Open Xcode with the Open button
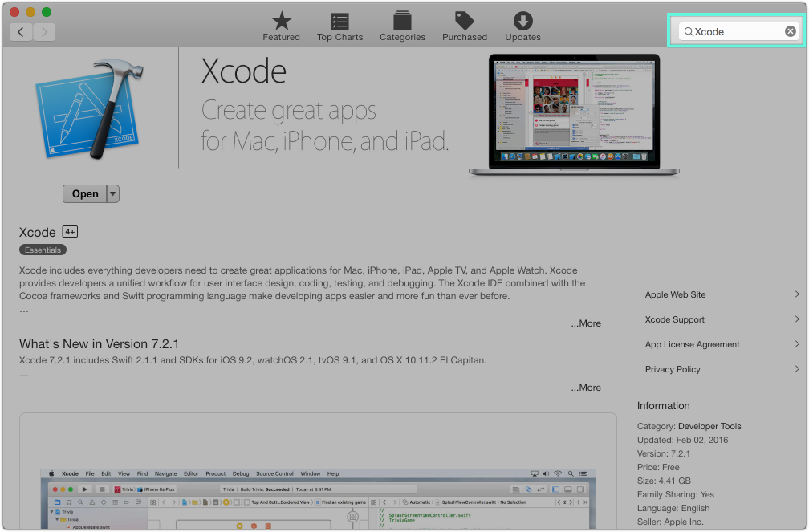The height and width of the screenshot is (532, 809). pos(84,194)
